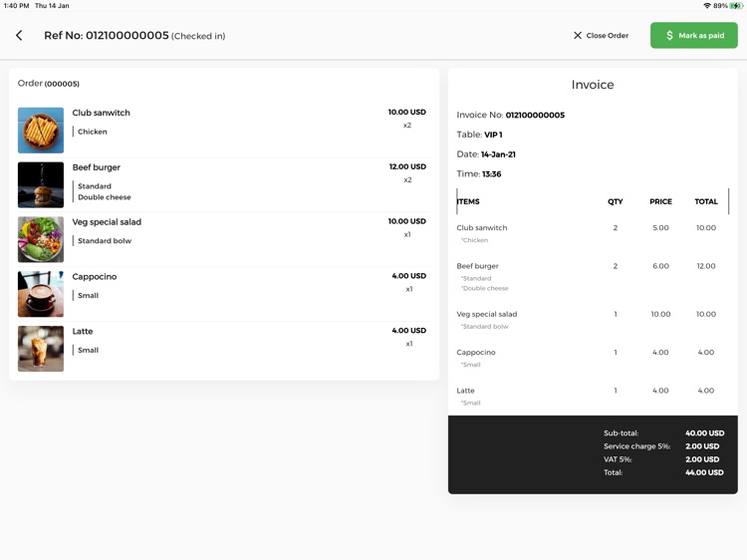Viewport: 747px width, 560px height.
Task: Click Veg special salad row in invoice
Action: point(593,320)
